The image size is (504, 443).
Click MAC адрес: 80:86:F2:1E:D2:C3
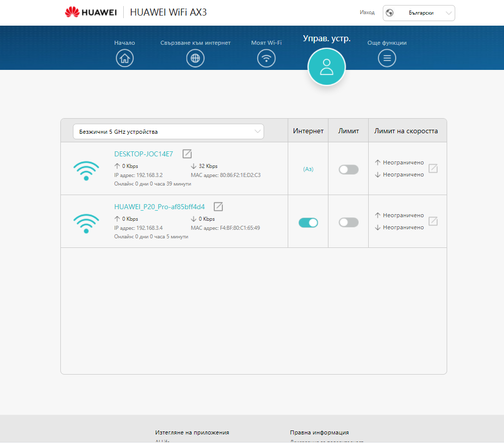click(x=226, y=175)
